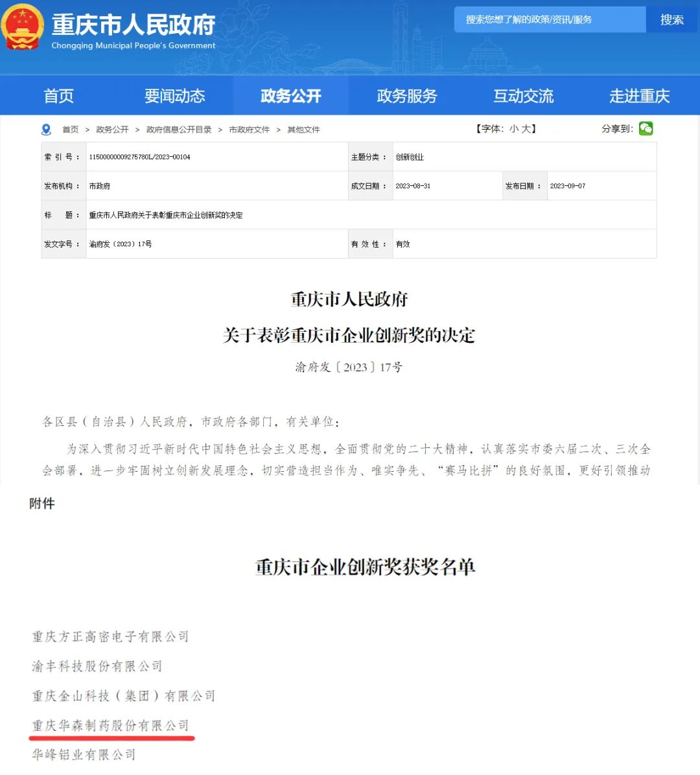Click the green share icon next to 分享到
The image size is (700, 775).
646,128
